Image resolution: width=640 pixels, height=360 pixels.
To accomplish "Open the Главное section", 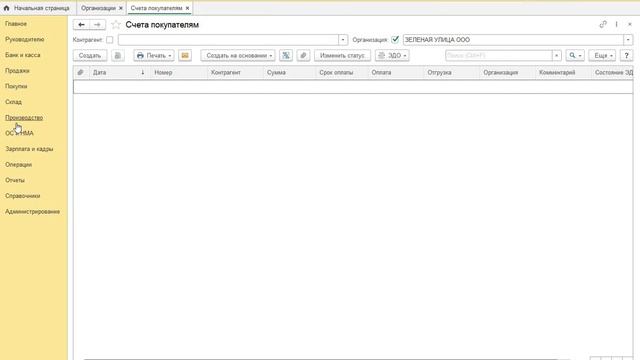I will tap(16, 24).
